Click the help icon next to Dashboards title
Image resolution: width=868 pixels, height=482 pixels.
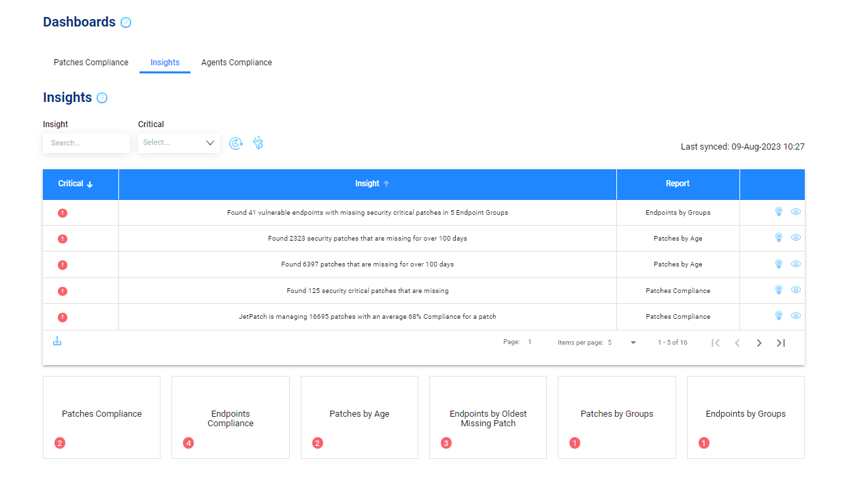pyautogui.click(x=126, y=22)
